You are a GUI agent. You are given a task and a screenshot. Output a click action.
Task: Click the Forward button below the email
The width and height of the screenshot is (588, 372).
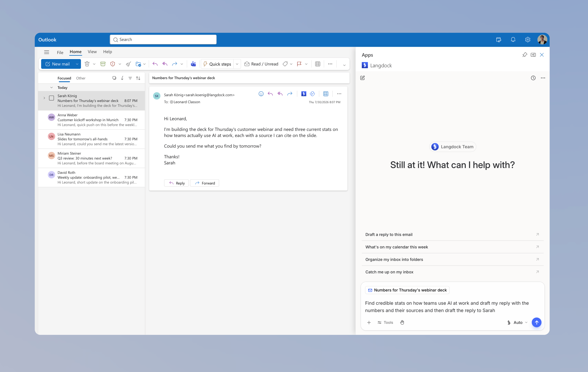[205, 183]
